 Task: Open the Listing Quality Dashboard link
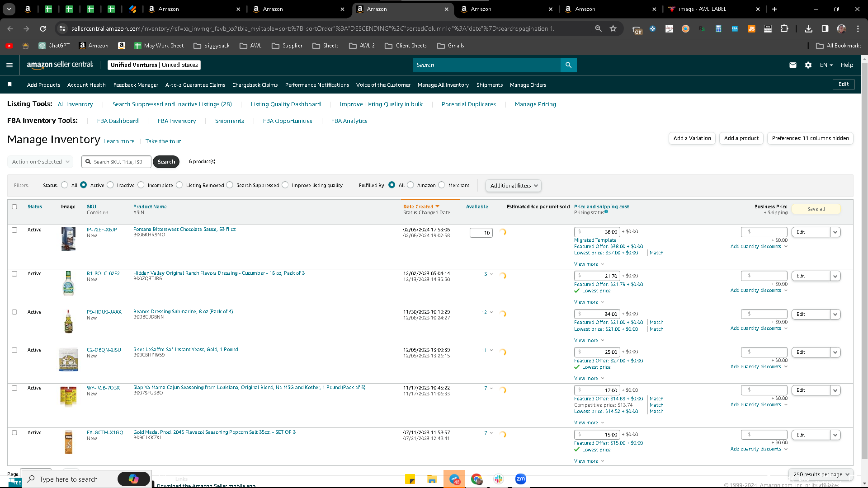pyautogui.click(x=286, y=104)
